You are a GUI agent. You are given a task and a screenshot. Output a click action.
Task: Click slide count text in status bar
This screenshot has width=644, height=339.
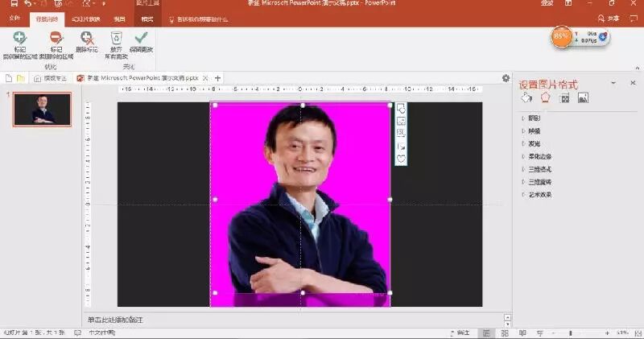tap(34, 333)
